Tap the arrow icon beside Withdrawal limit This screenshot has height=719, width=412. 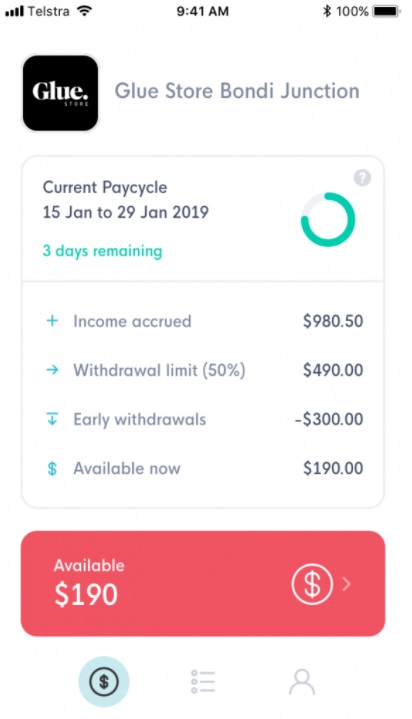pyautogui.click(x=52, y=370)
